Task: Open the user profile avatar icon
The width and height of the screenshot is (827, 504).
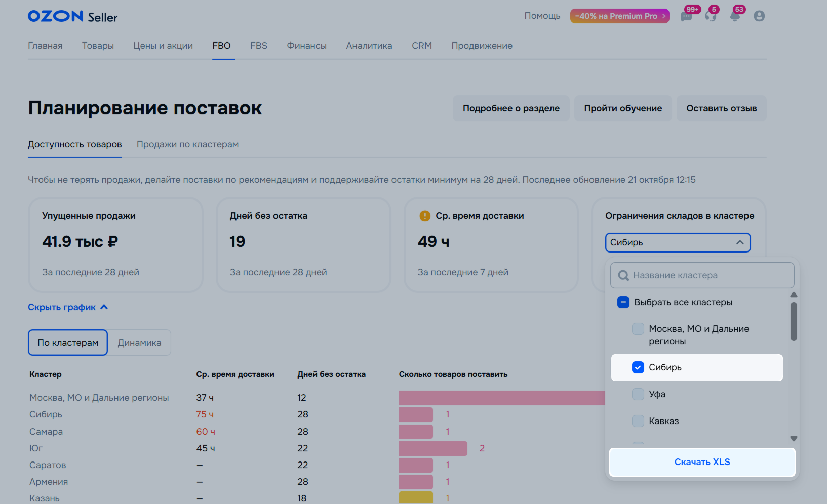Action: click(759, 16)
